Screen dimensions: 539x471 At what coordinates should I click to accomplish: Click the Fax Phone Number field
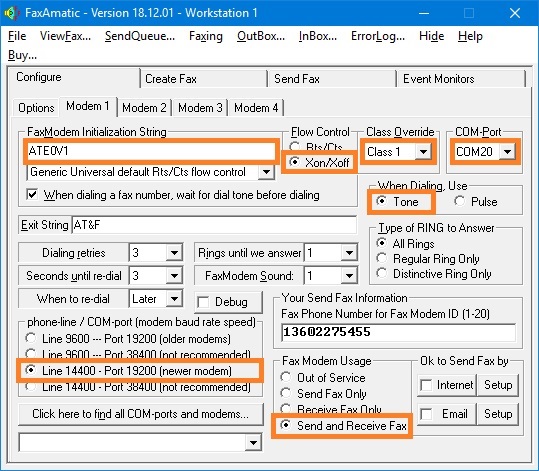coord(398,332)
